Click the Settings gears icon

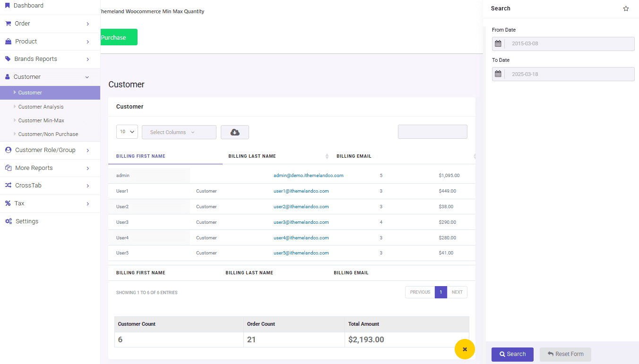tap(8, 220)
